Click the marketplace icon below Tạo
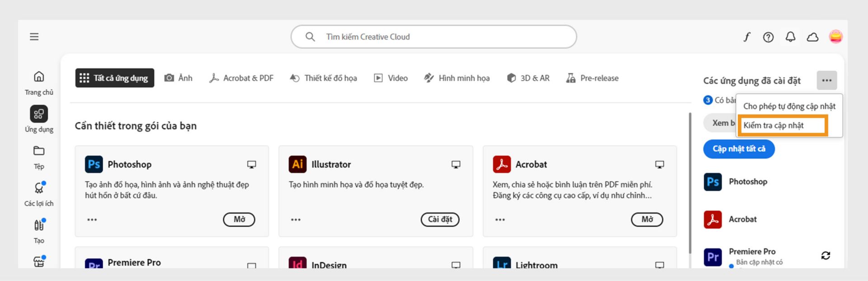 click(x=39, y=261)
